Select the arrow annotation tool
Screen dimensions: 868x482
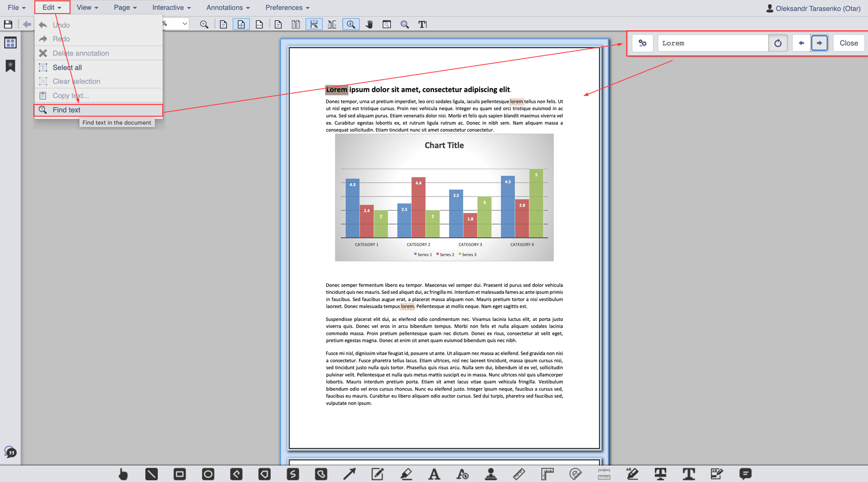pyautogui.click(x=349, y=474)
